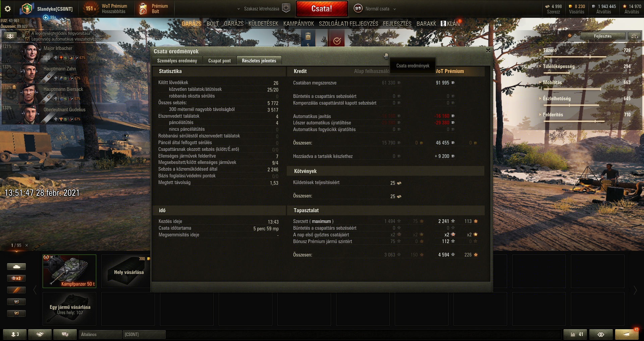The width and height of the screenshot is (644, 341).
Task: Click the Fejlesztés button
Action: tap(603, 36)
